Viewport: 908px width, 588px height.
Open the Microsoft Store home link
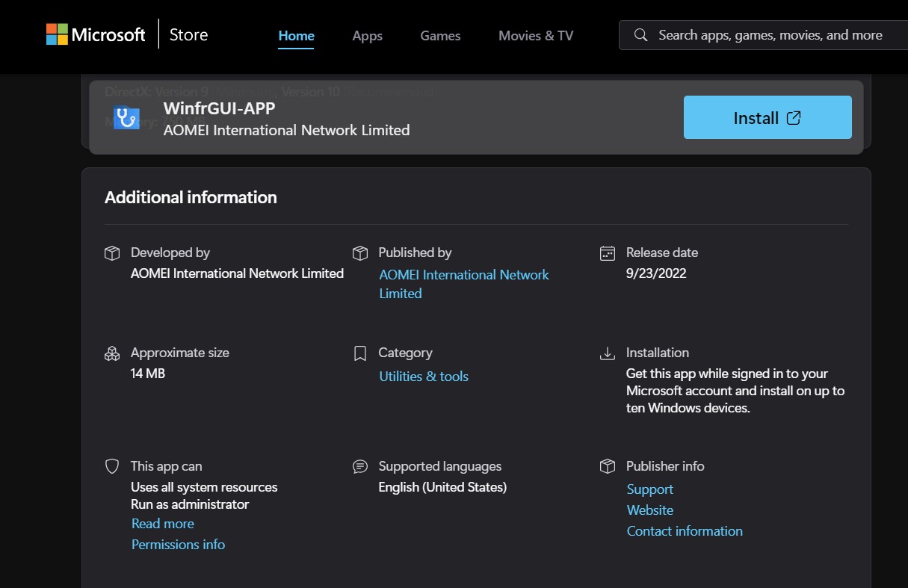coord(188,34)
